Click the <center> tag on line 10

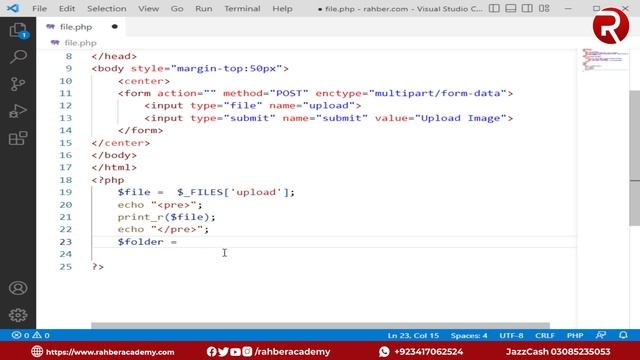(x=144, y=81)
